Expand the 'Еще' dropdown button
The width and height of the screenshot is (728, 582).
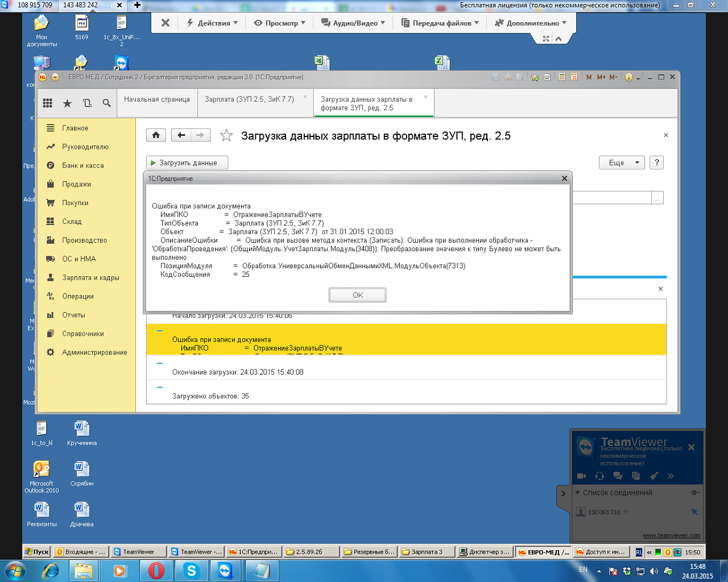tap(622, 163)
